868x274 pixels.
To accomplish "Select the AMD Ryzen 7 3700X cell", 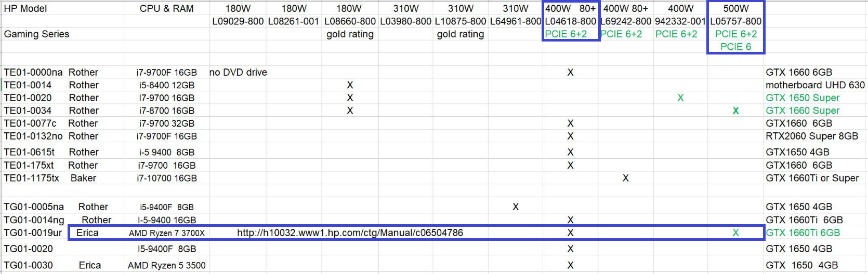I will (x=167, y=233).
